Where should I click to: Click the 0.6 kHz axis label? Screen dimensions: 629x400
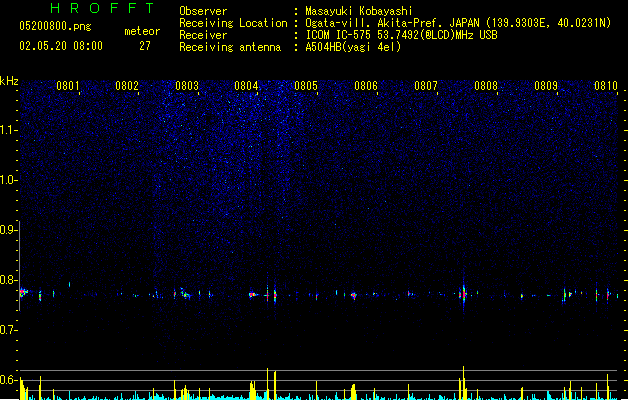pyautogui.click(x=8, y=380)
